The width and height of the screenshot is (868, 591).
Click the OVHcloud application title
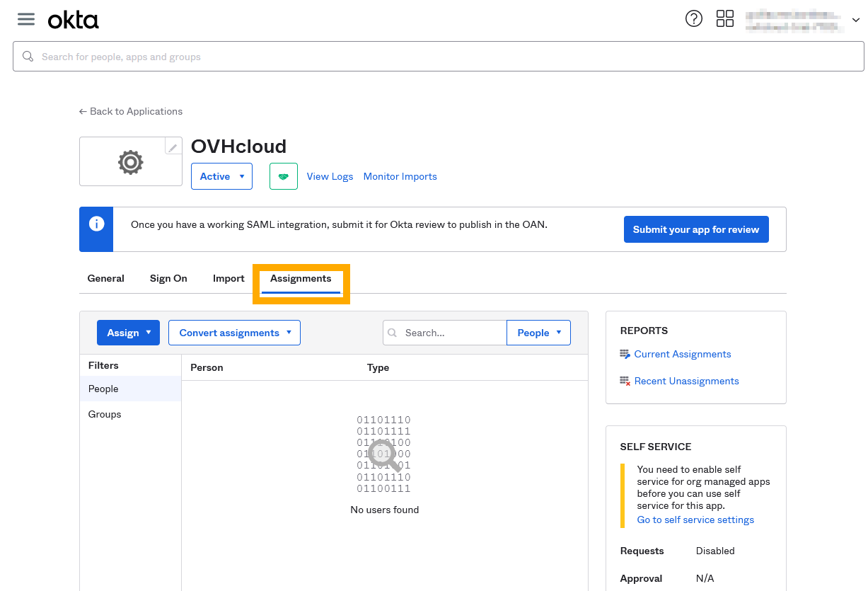[239, 147]
